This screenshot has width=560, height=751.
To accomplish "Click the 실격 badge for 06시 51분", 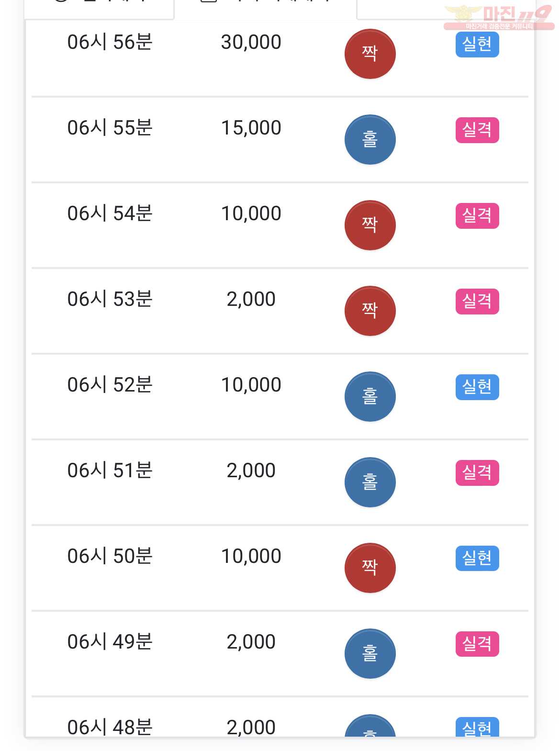I will (x=477, y=473).
